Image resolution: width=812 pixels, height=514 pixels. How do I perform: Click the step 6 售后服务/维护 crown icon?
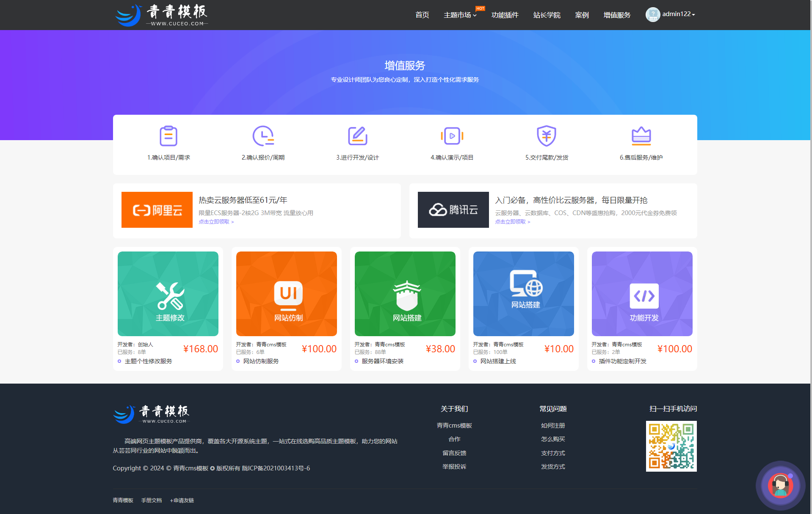pyautogui.click(x=641, y=135)
